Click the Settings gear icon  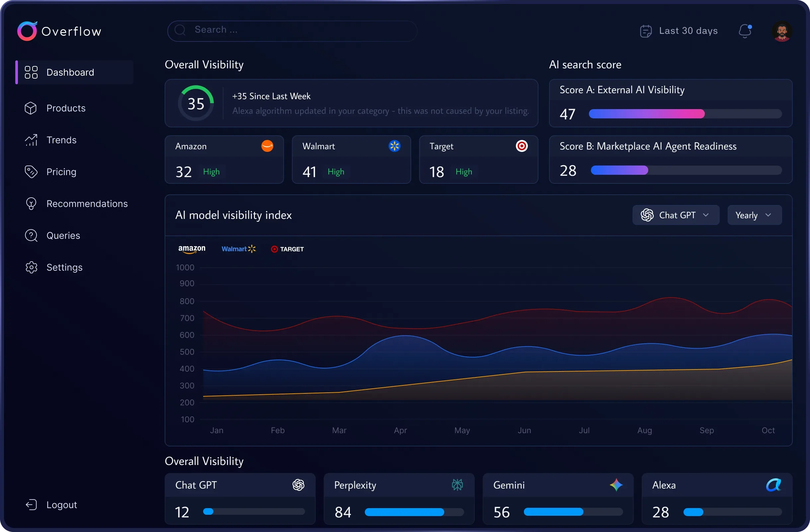click(x=31, y=267)
